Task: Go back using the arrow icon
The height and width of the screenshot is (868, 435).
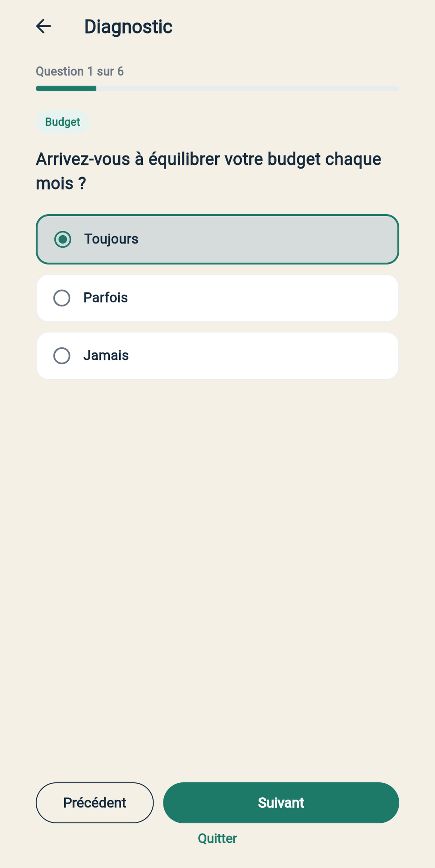Action: 43,26
